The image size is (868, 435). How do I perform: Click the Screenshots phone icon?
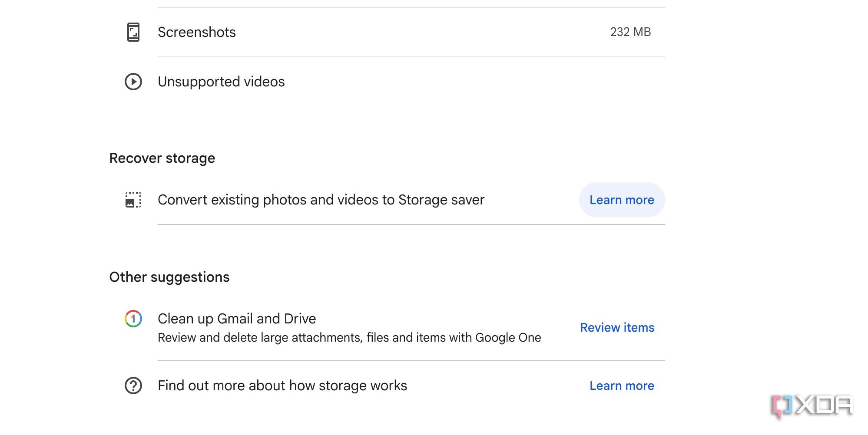coord(133,32)
